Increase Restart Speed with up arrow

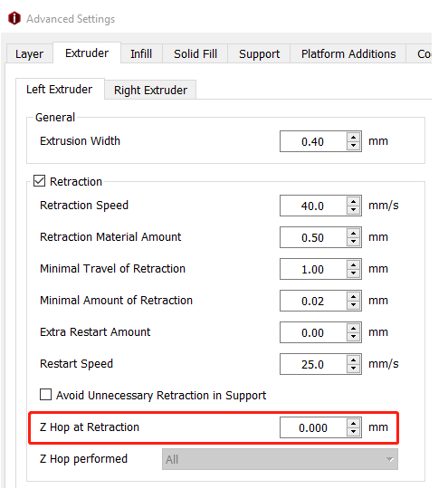pyautogui.click(x=354, y=360)
